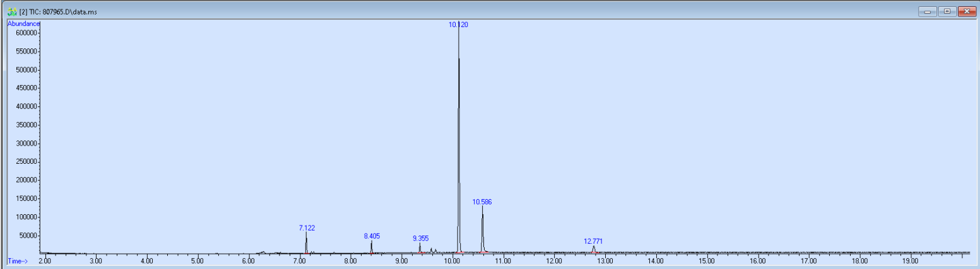This screenshot has height=269, width=980.
Task: Click the 11.00 time axis tick
Action: pos(503,260)
